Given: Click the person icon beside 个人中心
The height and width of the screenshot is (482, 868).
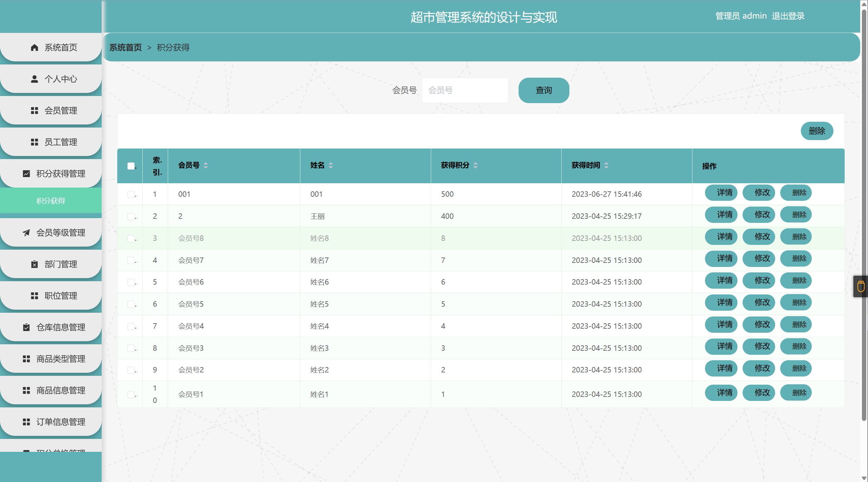Looking at the screenshot, I should 34,79.
